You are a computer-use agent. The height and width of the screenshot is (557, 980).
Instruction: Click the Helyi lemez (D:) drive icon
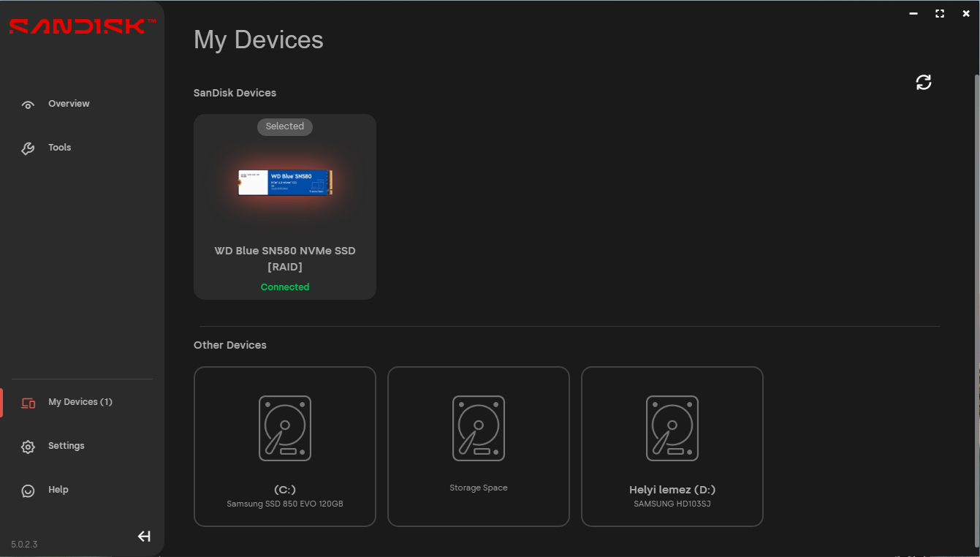click(672, 428)
